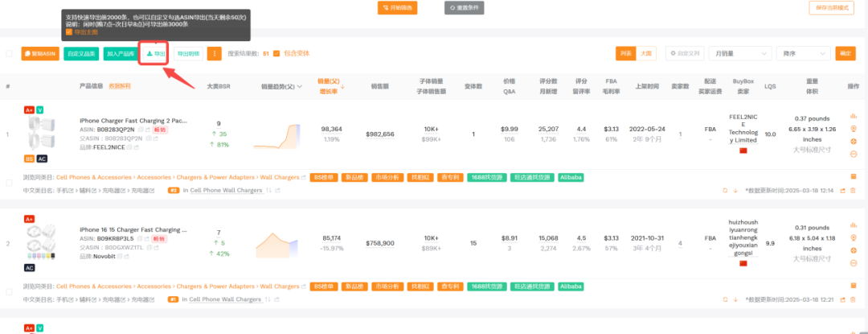The image size is (868, 334).
Task: Click the 加入产品库 button
Action: (121, 54)
